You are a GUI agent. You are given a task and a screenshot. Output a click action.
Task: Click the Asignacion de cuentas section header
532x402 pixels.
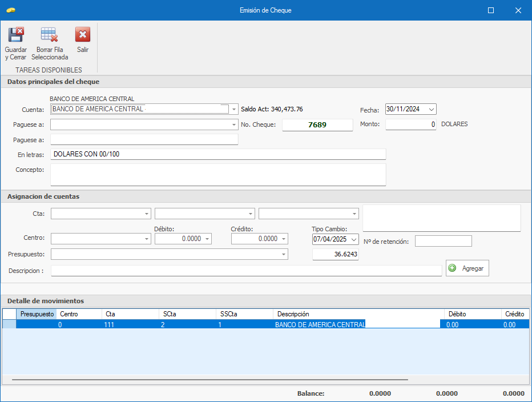tap(43, 196)
